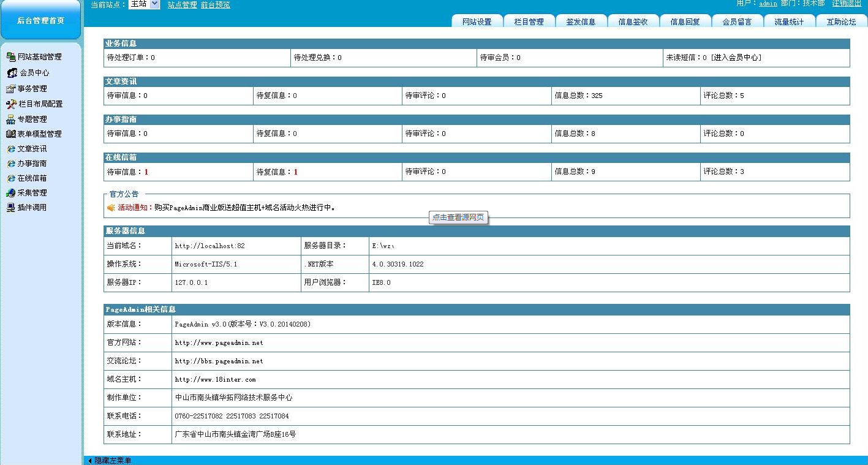Click the 采集管理 globe icon
The image size is (868, 465).
10,193
